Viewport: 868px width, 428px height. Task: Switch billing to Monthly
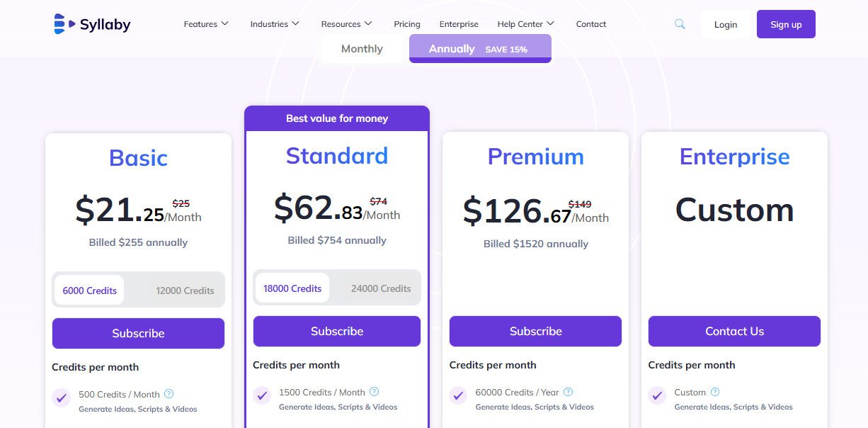click(362, 48)
